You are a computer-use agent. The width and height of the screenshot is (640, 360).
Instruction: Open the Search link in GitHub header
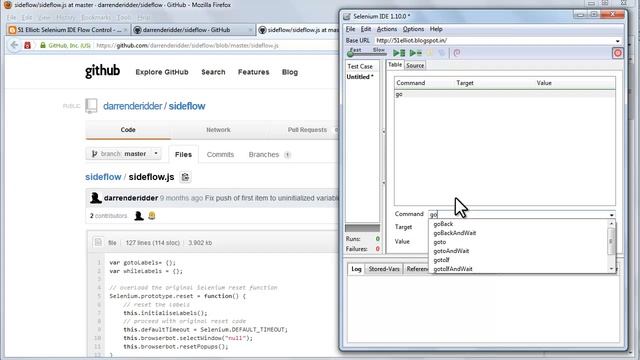tap(213, 72)
